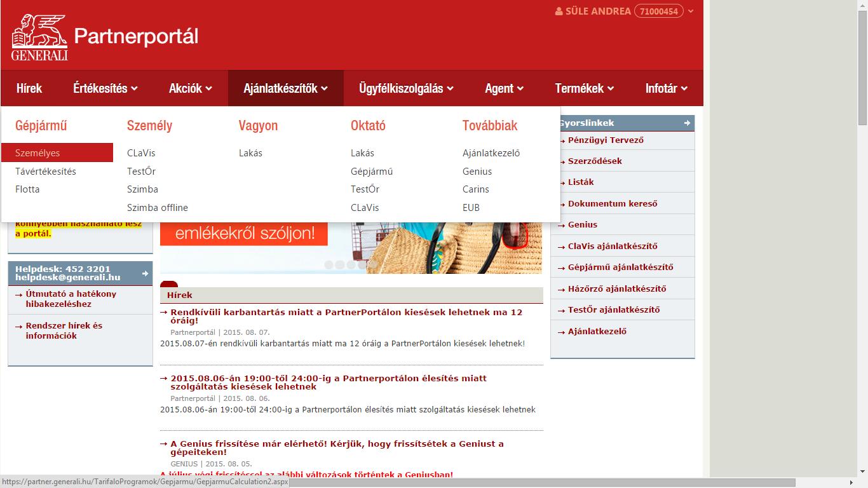
Task: Click the user profile icon beside SÜLE ANDREA
Action: click(559, 11)
